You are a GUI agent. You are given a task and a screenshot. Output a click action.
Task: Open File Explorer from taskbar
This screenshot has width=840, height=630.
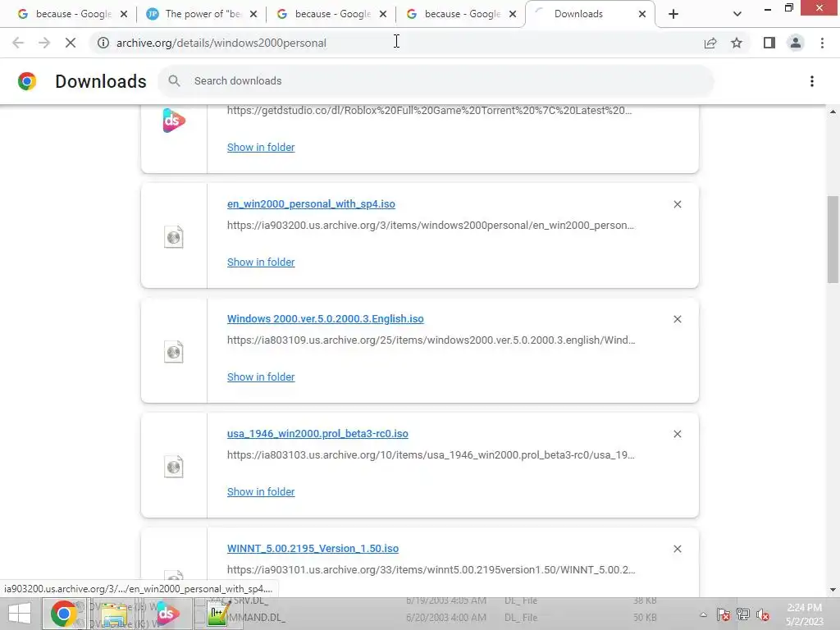point(114,614)
